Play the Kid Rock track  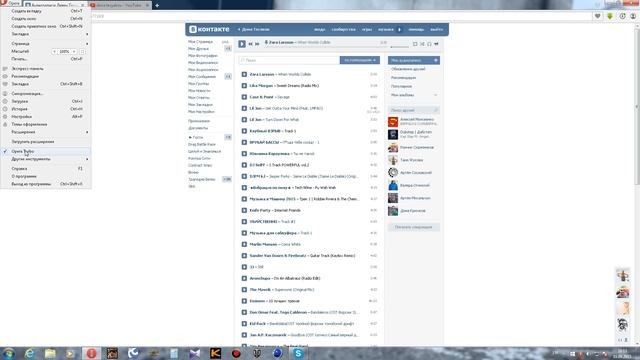[x=244, y=324]
